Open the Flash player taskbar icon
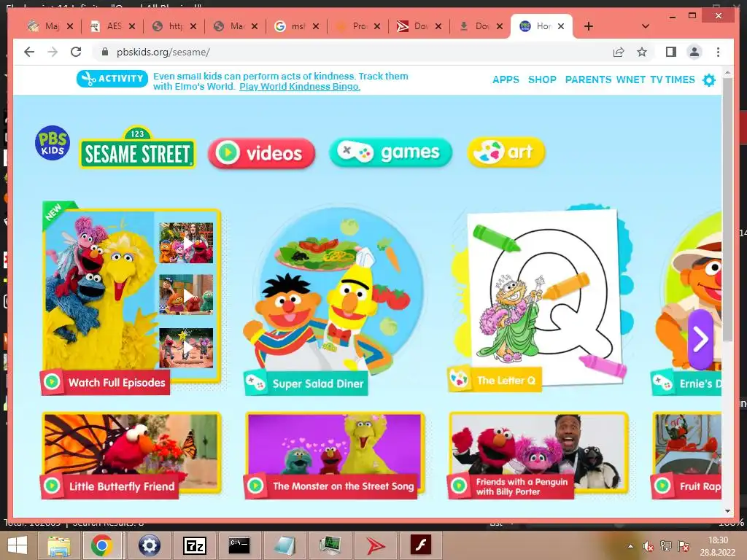This screenshot has width=747, height=560. click(x=421, y=545)
